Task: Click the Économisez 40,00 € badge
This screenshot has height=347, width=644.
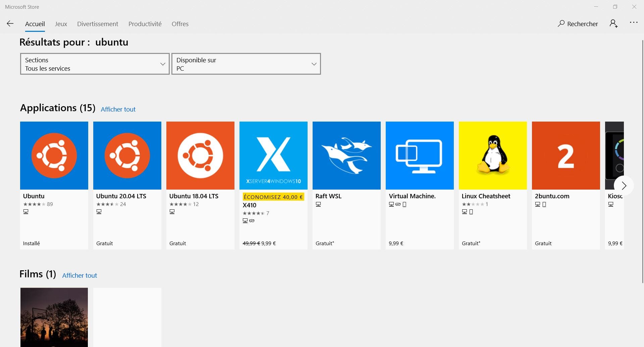Action: point(273,197)
